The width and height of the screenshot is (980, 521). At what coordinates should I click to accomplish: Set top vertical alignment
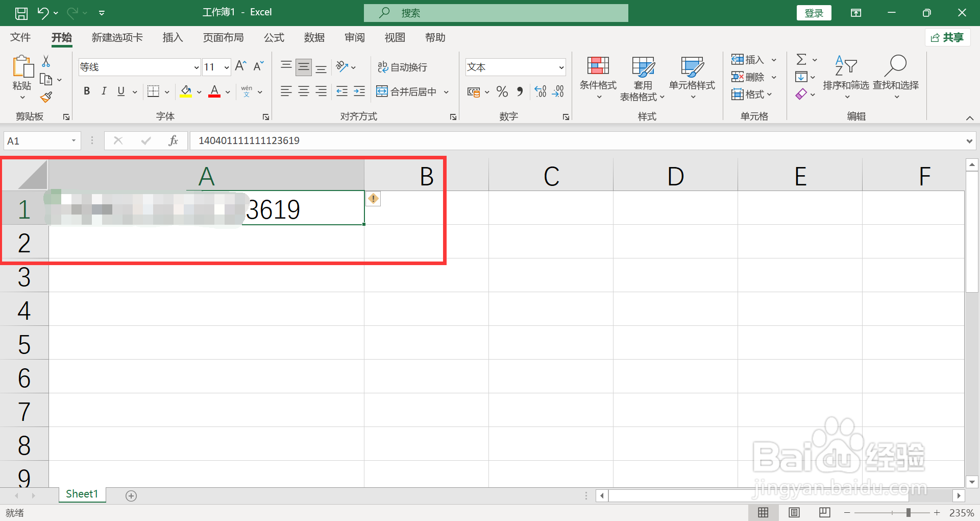(286, 66)
